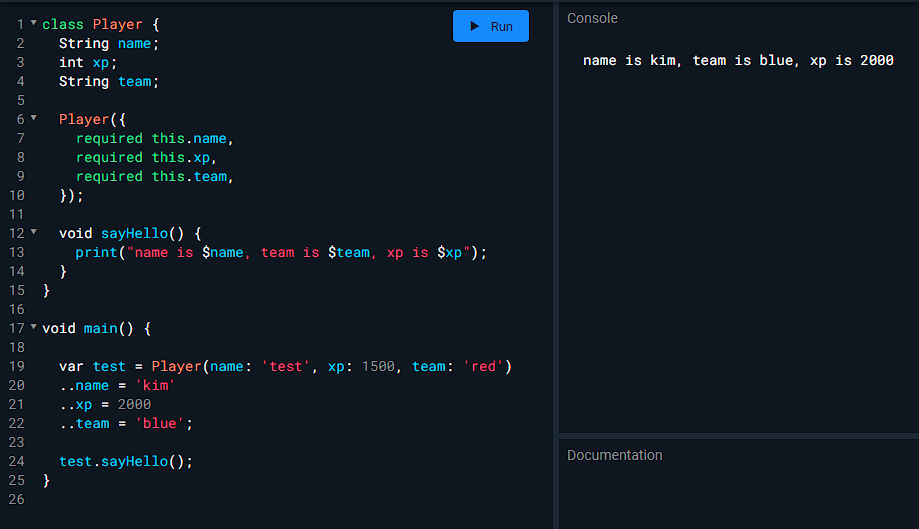This screenshot has width=919, height=529.
Task: Click the splitter between editor and console
Action: coord(556,265)
